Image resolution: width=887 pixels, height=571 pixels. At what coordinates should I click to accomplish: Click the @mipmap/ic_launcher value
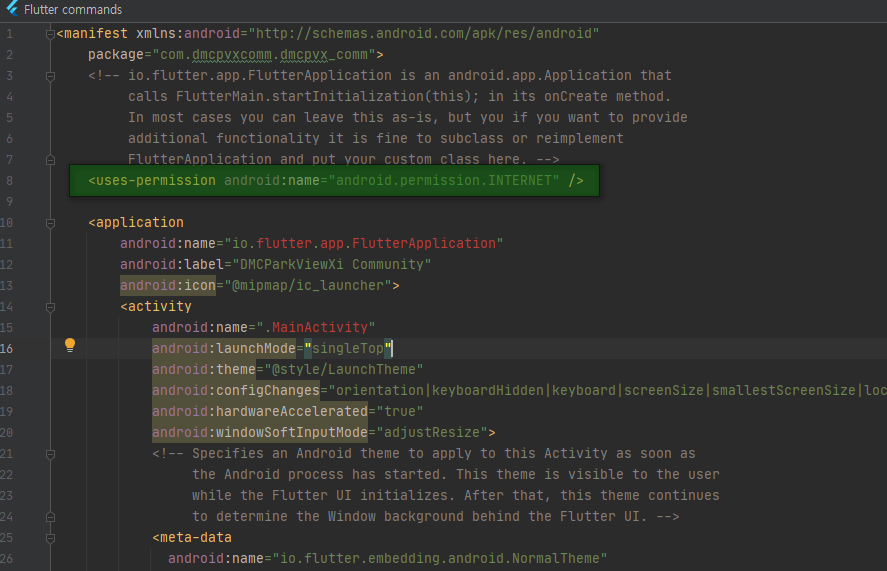pos(308,285)
